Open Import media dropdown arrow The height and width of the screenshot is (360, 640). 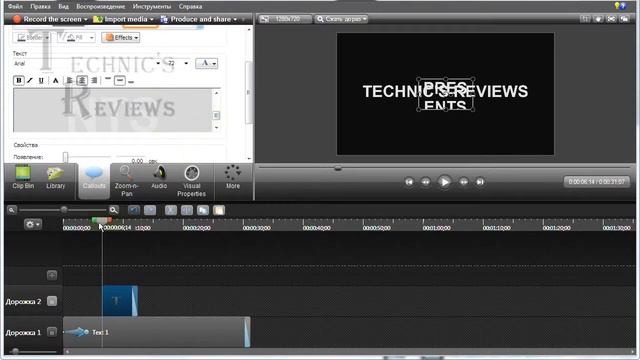coord(151,19)
